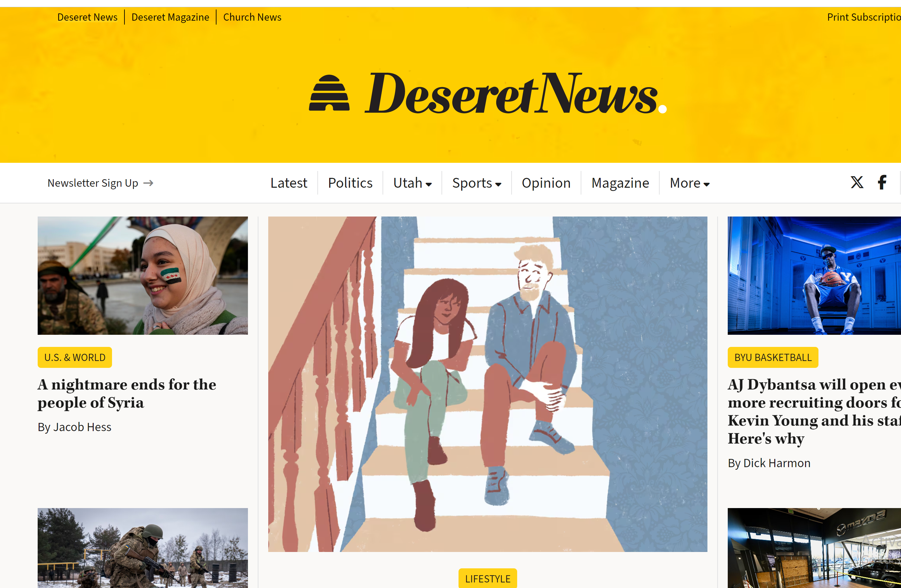Open the Politics section
This screenshot has width=901, height=588.
[x=350, y=183]
